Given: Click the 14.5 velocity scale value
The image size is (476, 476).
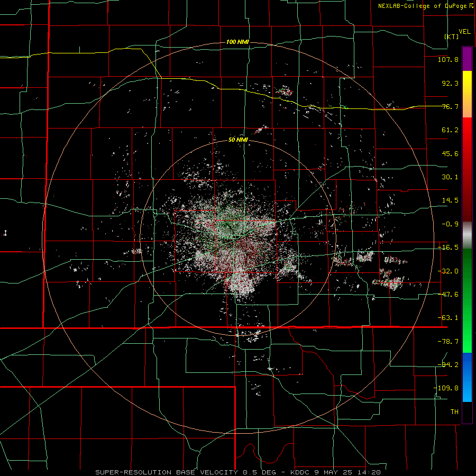Looking at the screenshot, I should (x=450, y=200).
